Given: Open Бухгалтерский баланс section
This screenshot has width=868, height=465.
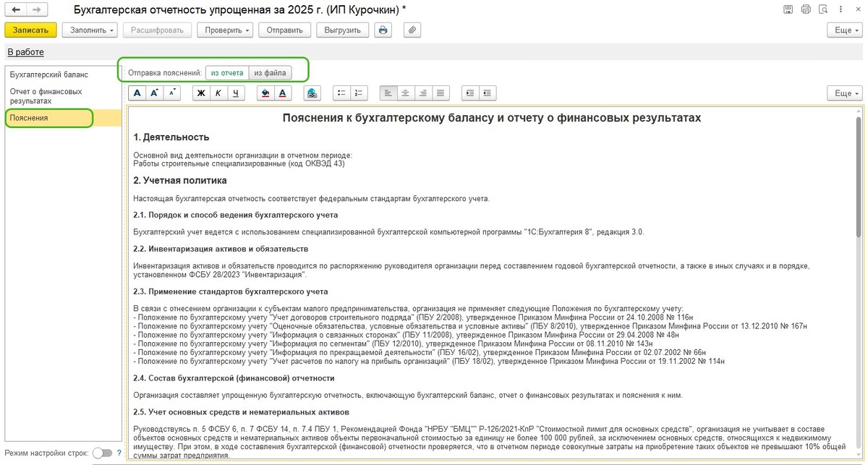Looking at the screenshot, I should [49, 74].
